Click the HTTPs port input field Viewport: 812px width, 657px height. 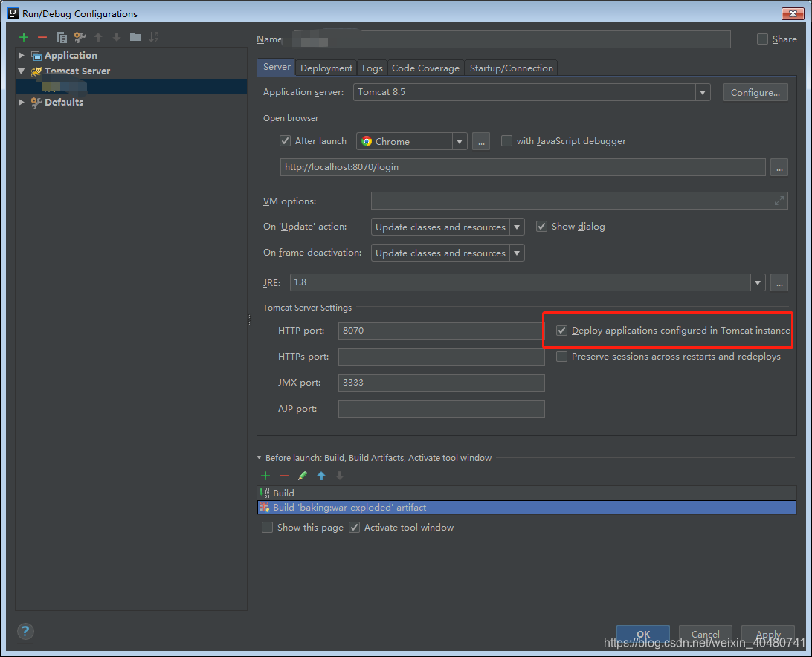click(x=441, y=357)
